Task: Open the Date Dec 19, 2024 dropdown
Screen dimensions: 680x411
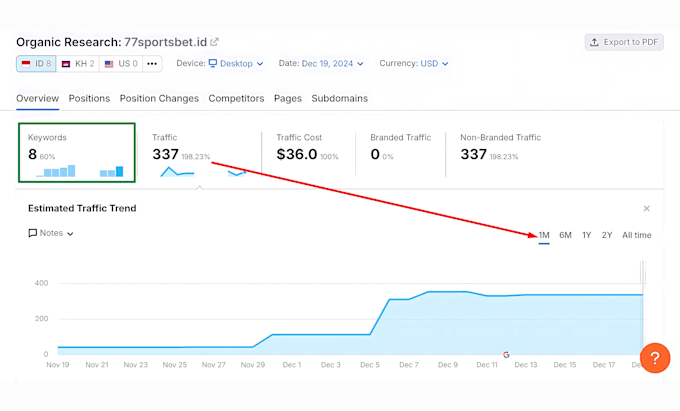Action: point(332,63)
